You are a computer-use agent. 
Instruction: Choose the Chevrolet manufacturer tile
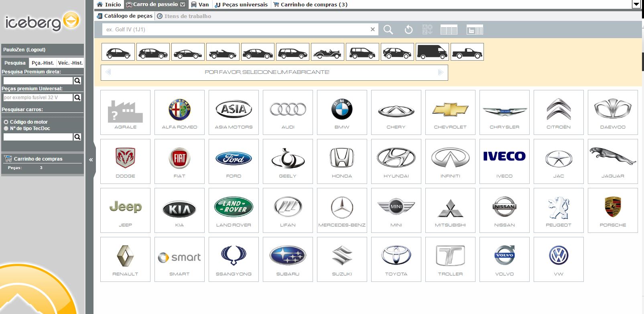click(x=450, y=112)
